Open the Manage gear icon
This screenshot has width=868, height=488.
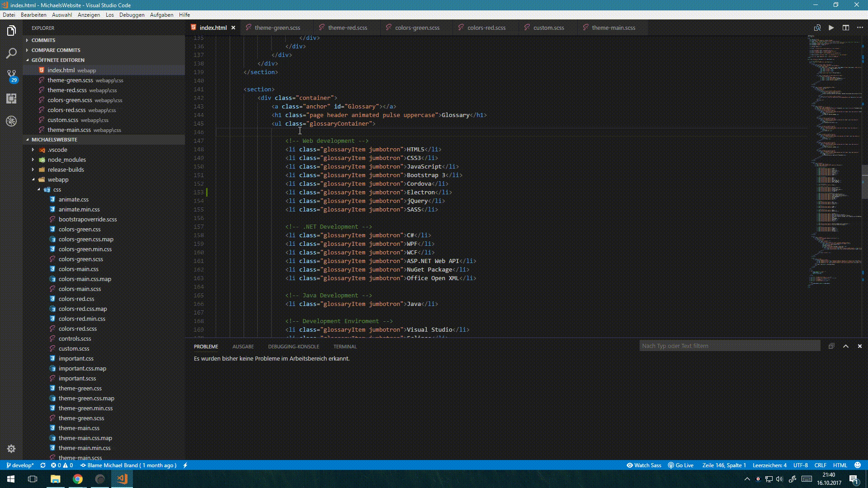point(11,449)
